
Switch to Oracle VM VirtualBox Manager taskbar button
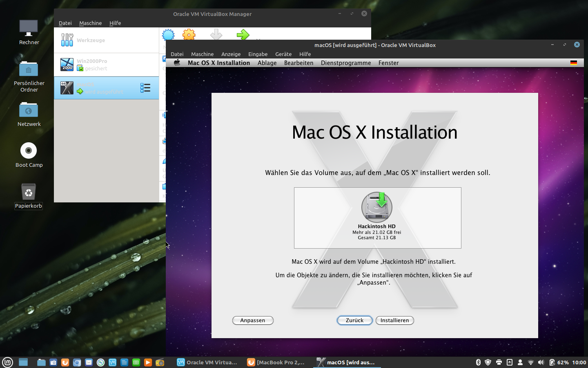[207, 362]
